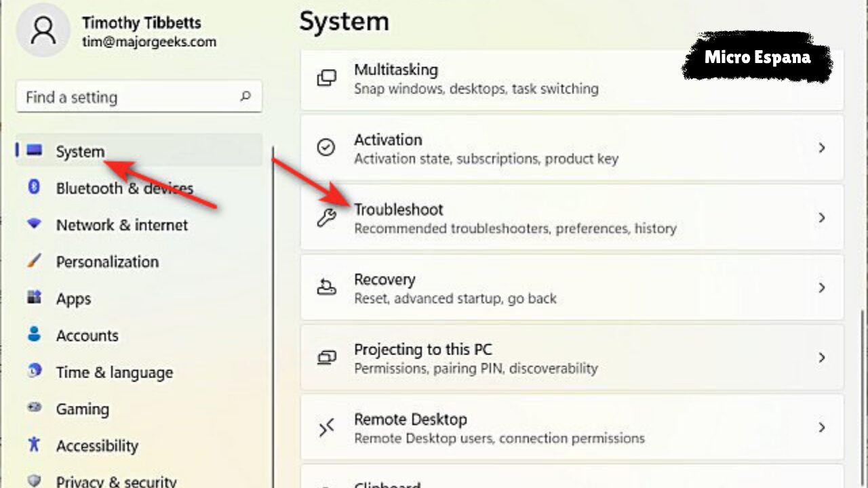Viewport: 868px width, 488px height.
Task: Click the Remote Desktop icon
Action: (326, 428)
